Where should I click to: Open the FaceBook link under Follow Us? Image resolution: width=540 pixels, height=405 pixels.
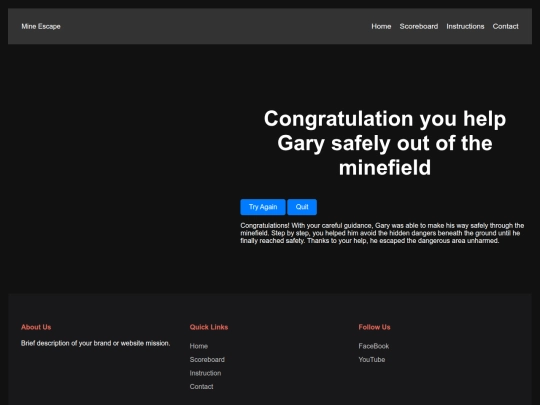point(374,346)
